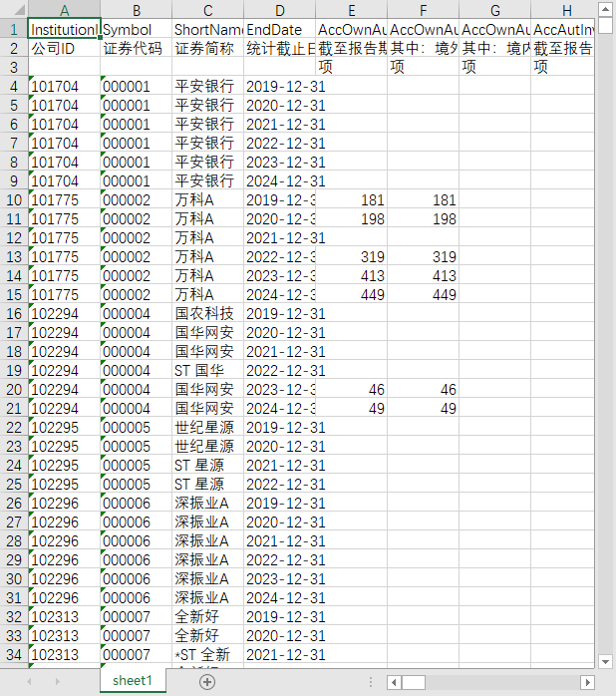Click the horizontal scrollbar thumb
Image resolution: width=616 pixels, height=696 pixels.
pos(414,682)
